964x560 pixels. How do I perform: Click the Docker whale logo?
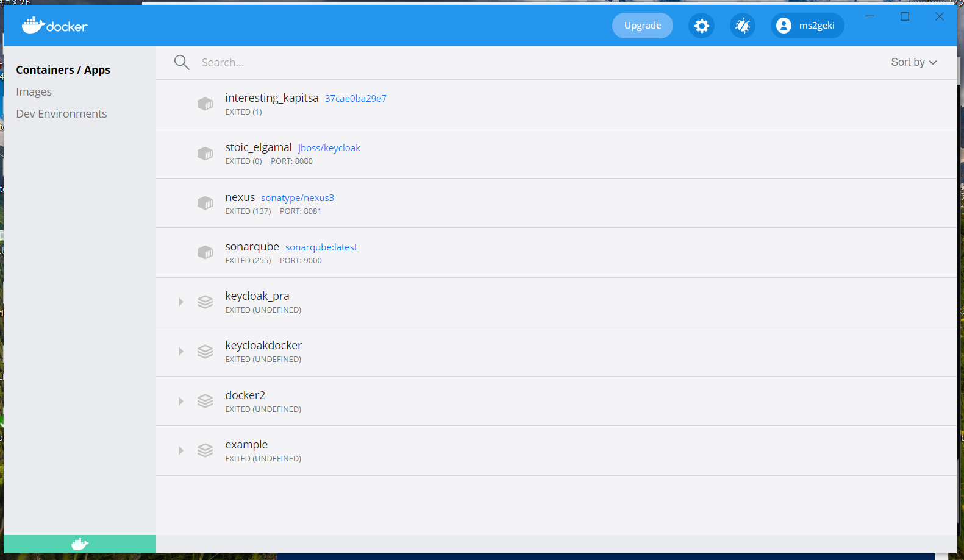[55, 26]
